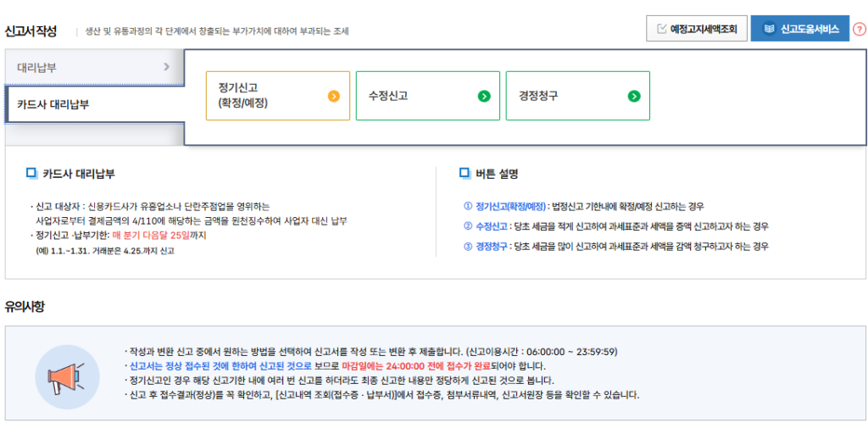Screen dimensions: 868x423
Task: Click ③ 경정청구 text in button descriptions
Action: (490, 246)
